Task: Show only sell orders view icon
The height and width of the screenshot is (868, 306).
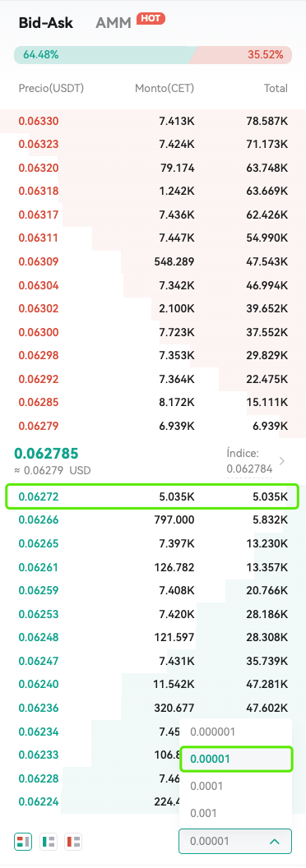Action: pyautogui.click(x=74, y=842)
